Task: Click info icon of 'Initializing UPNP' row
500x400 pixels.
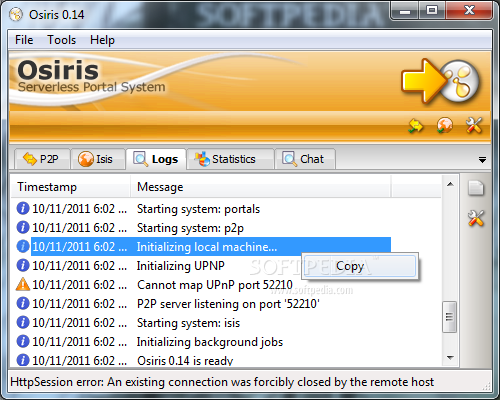Action: coord(23,265)
